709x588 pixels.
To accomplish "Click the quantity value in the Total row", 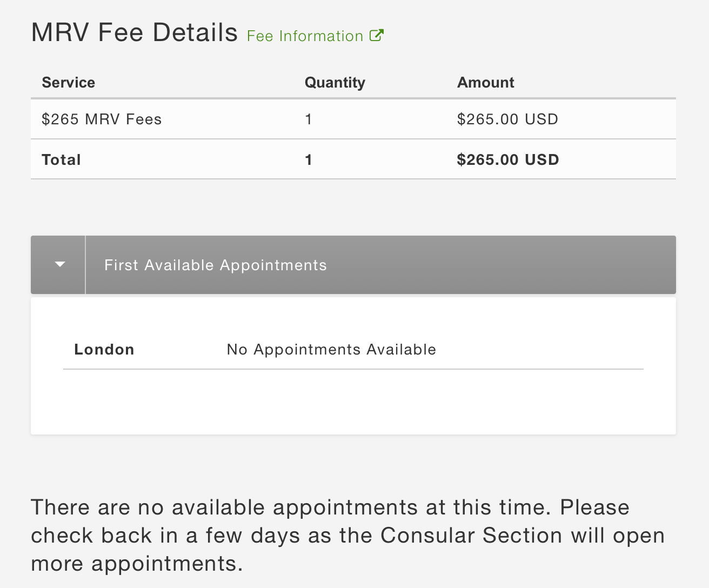I will pyautogui.click(x=309, y=159).
